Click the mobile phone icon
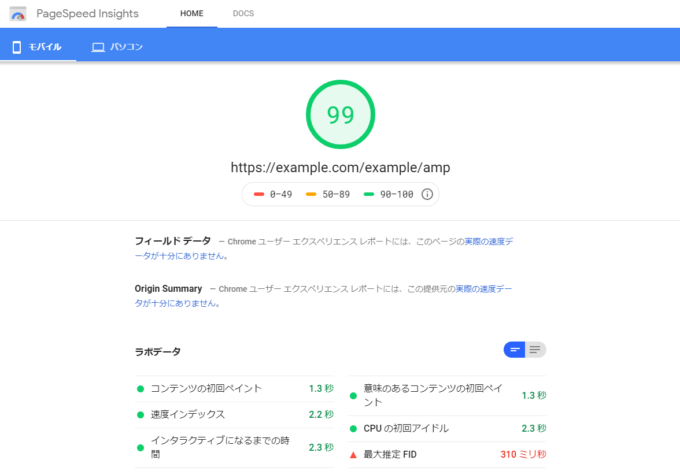Viewport: 680px width, 475px height. click(17, 47)
